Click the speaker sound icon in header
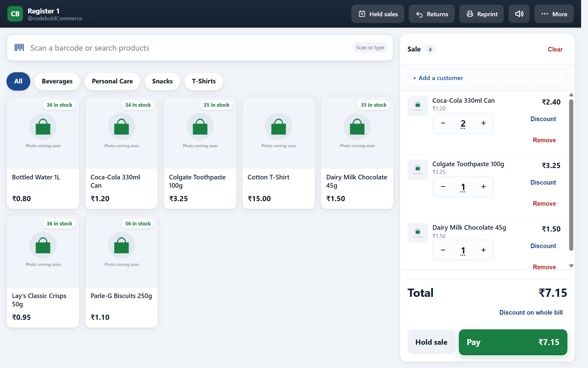Screen dimensions: 588x368 519,14
